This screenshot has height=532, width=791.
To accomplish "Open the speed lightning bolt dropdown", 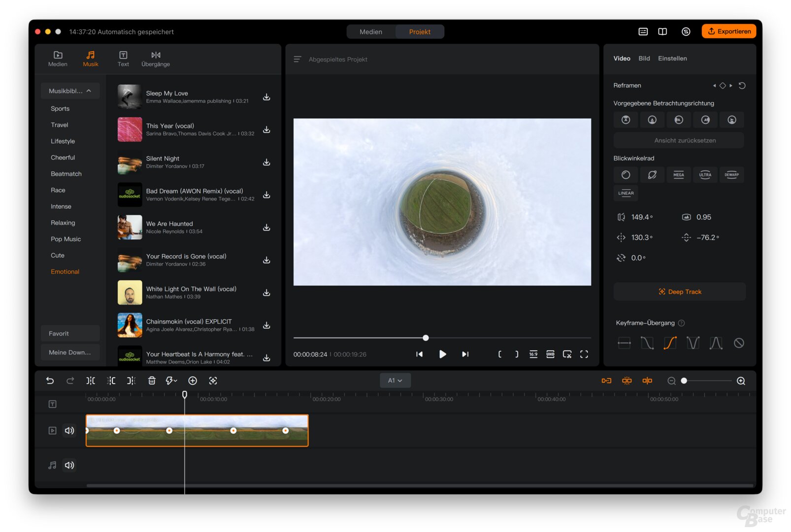I will tap(171, 381).
